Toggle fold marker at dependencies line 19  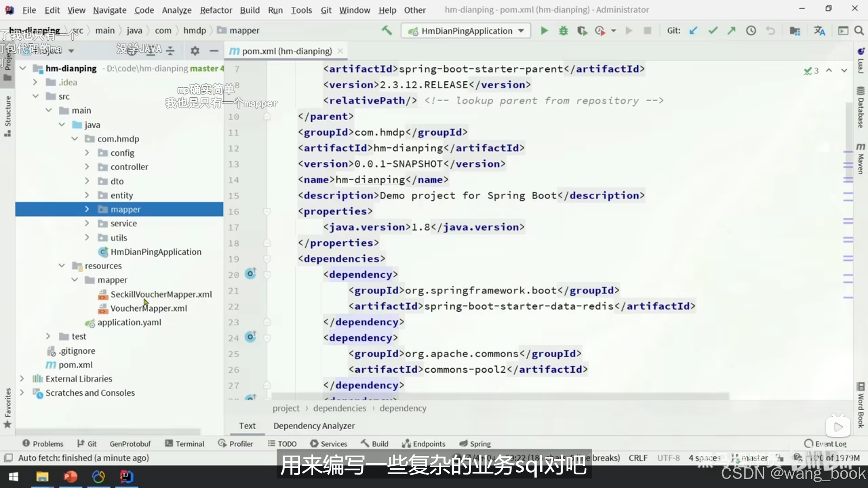(267, 259)
